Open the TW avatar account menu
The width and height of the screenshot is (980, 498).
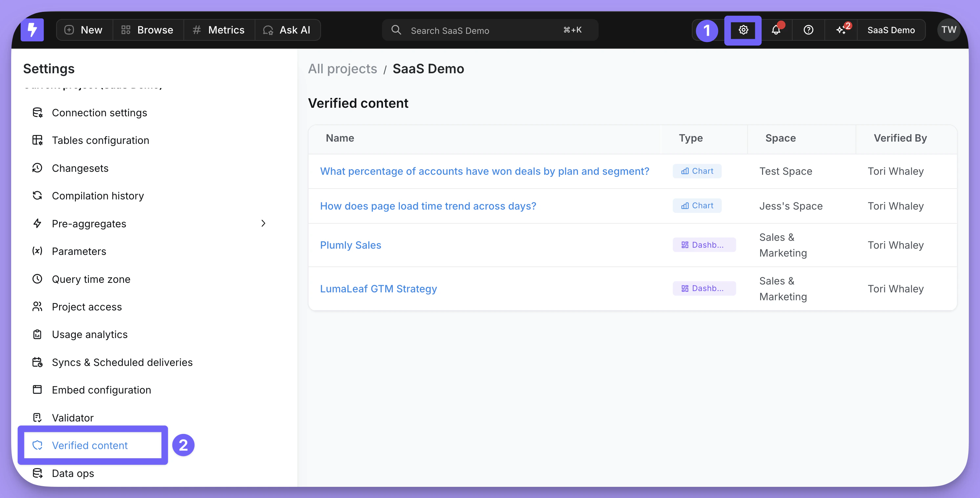point(948,30)
